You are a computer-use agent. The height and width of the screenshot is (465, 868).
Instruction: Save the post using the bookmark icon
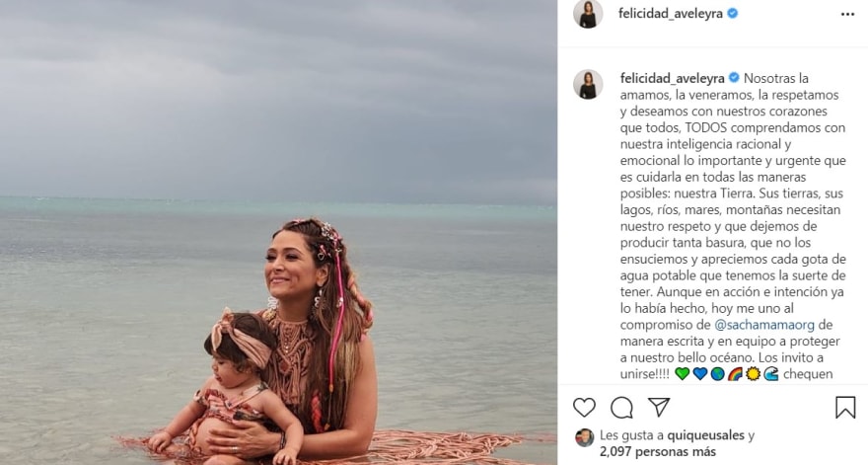coord(845,407)
